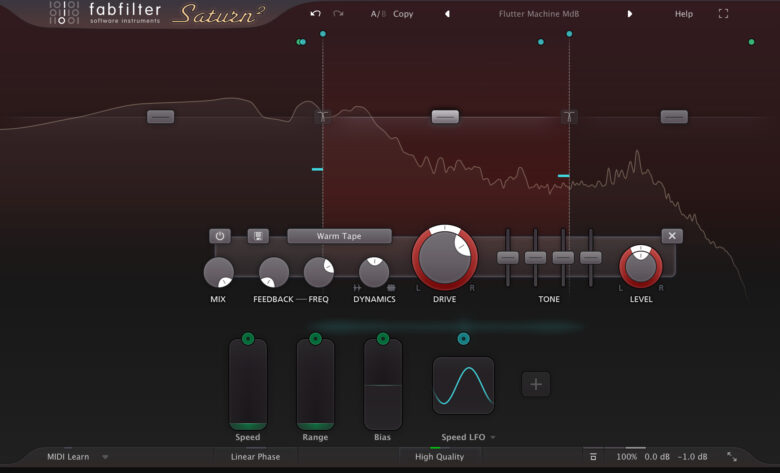Click the -1.0 dB output level value

point(692,457)
